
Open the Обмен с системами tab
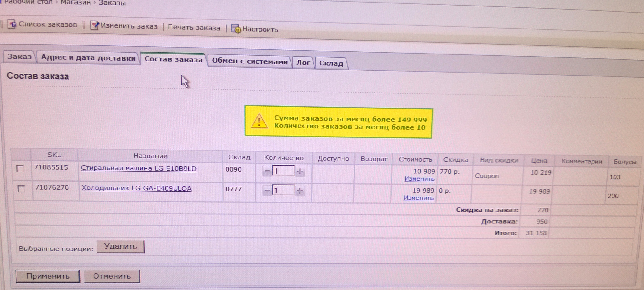pyautogui.click(x=249, y=61)
